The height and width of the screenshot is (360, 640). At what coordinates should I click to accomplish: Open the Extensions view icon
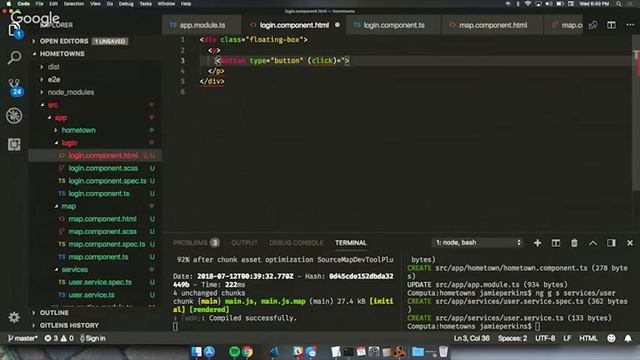[x=14, y=144]
